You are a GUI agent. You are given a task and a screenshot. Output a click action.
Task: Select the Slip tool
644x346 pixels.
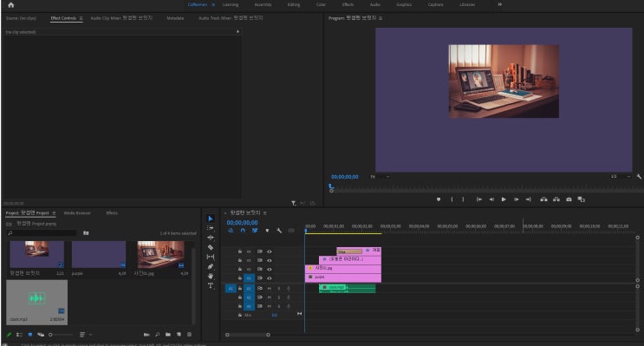[211, 257]
